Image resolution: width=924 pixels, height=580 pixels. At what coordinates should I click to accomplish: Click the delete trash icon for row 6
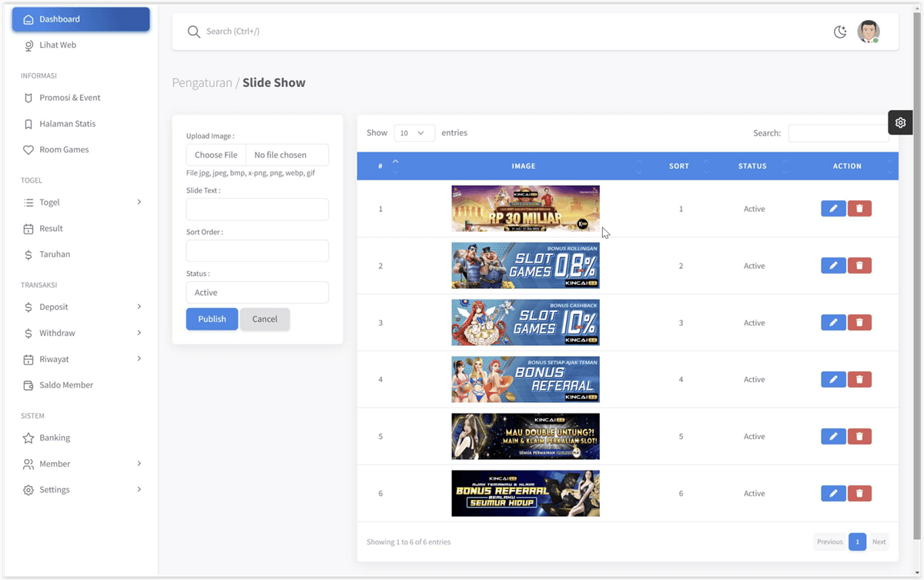click(x=859, y=493)
